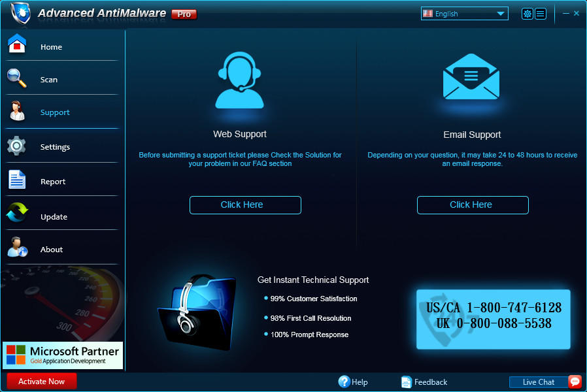Click the Report document icon
This screenshot has height=392, width=587.
tap(17, 180)
